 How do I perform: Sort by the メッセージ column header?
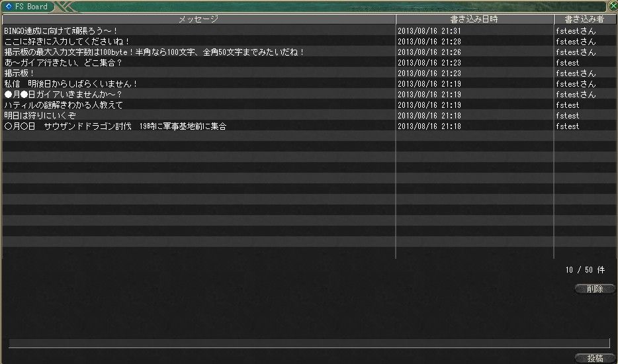[x=199, y=19]
